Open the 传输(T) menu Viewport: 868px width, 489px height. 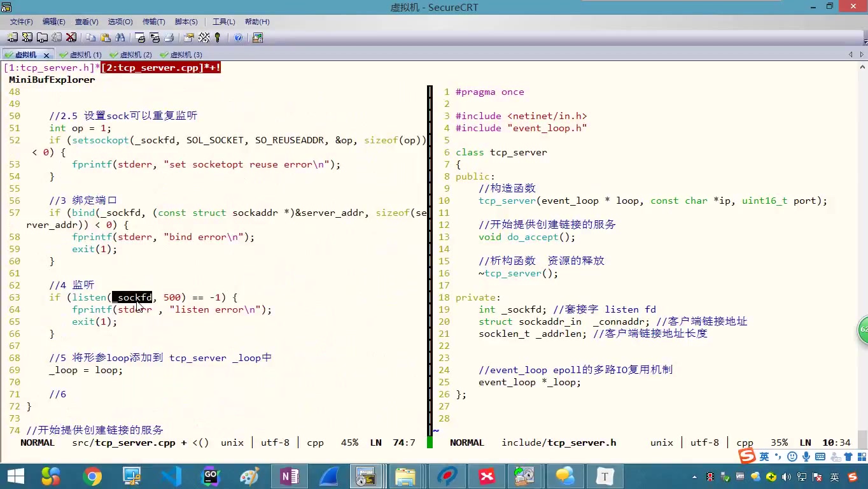coord(153,22)
